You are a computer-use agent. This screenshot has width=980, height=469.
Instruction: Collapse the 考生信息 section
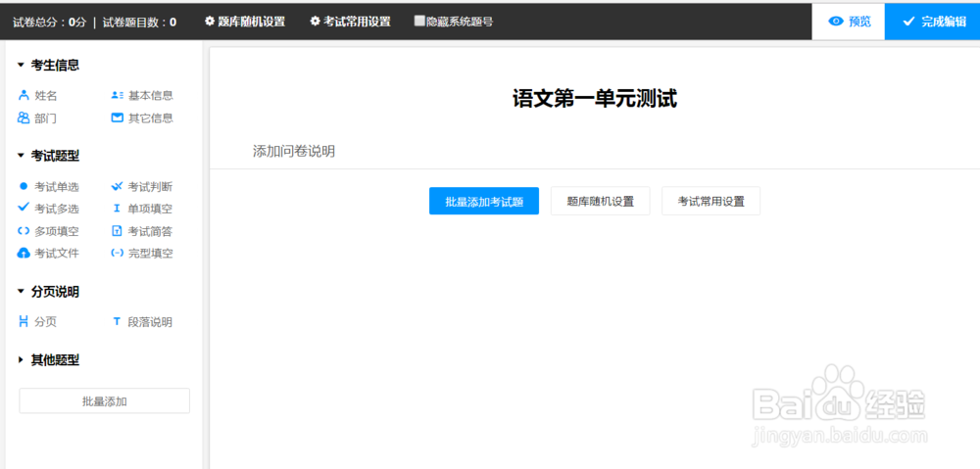21,65
